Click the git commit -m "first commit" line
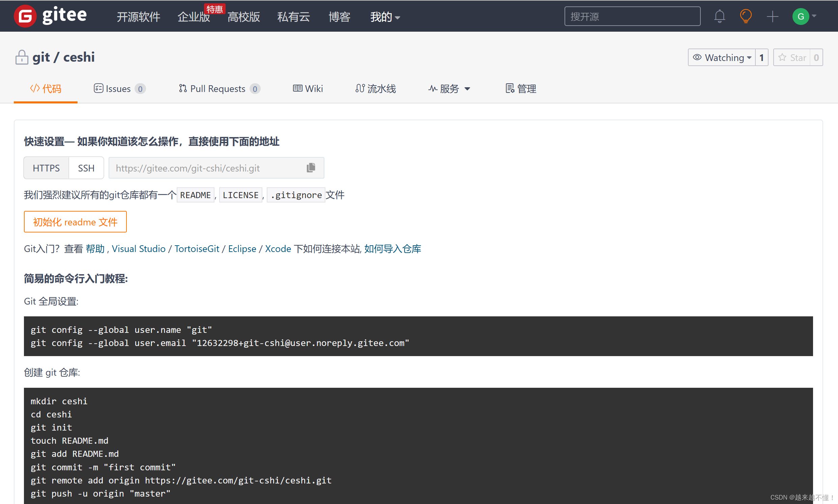This screenshot has width=838, height=504. tap(103, 467)
